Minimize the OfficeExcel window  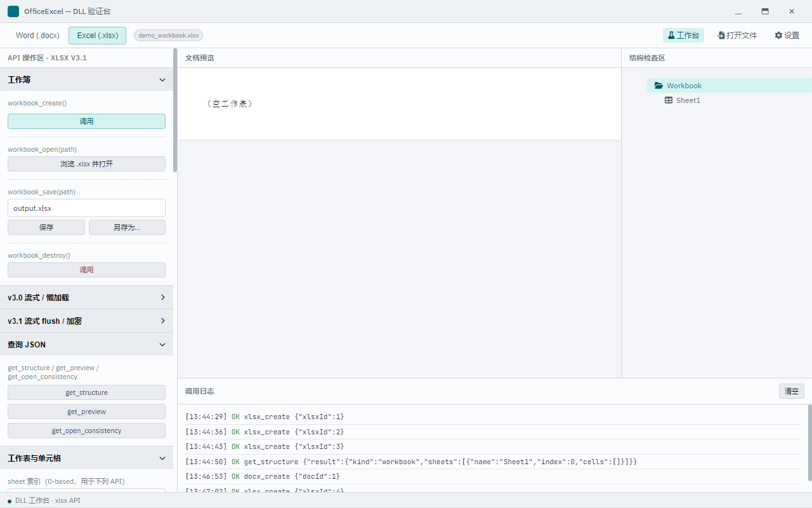pyautogui.click(x=738, y=11)
